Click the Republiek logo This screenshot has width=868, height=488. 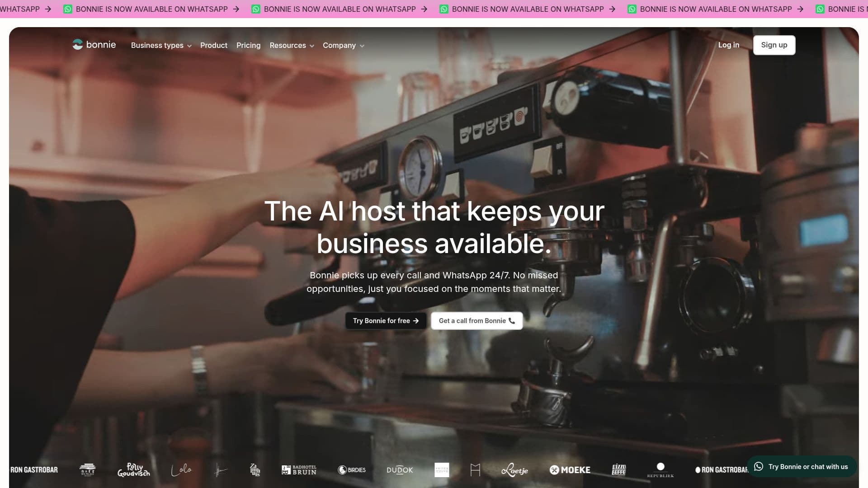point(660,470)
